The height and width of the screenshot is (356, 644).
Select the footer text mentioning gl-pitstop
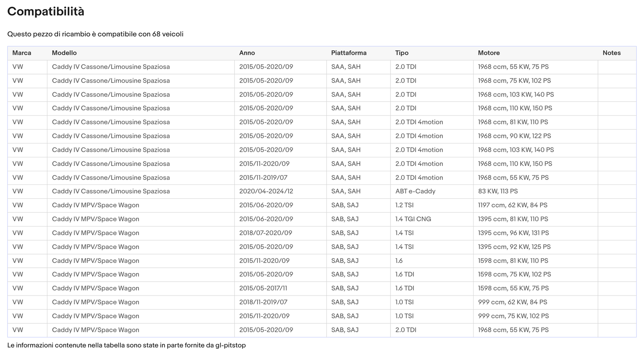click(x=126, y=345)
